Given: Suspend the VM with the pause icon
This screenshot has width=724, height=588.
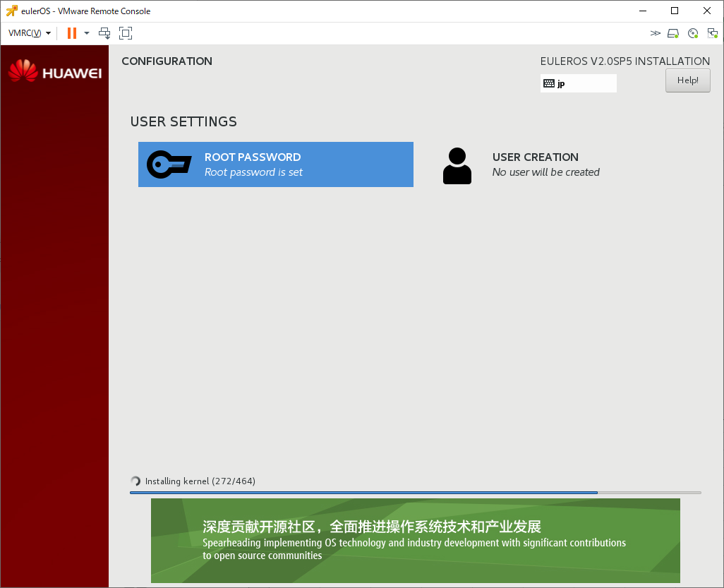Looking at the screenshot, I should coord(71,32).
